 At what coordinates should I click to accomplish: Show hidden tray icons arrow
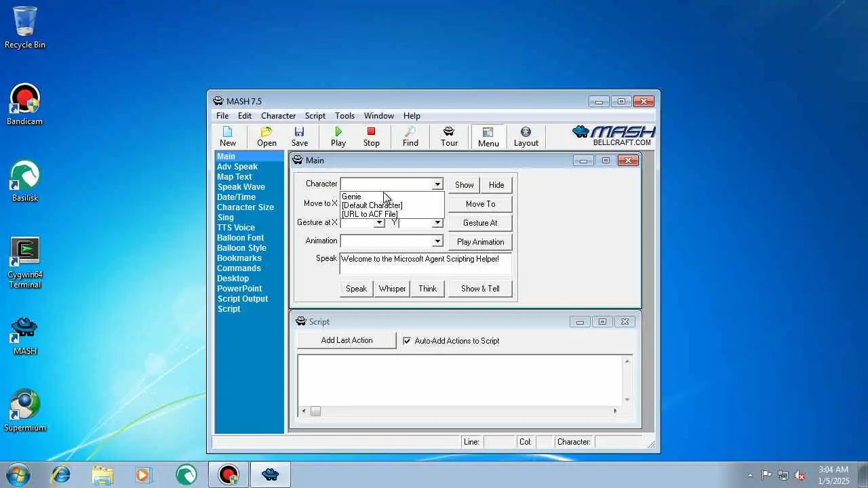tap(750, 475)
